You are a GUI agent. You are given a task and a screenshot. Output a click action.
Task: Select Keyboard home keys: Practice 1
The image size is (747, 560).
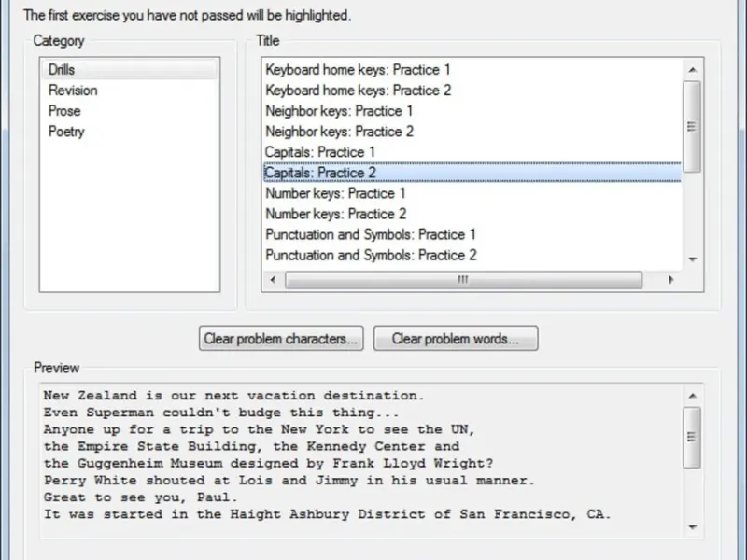358,70
